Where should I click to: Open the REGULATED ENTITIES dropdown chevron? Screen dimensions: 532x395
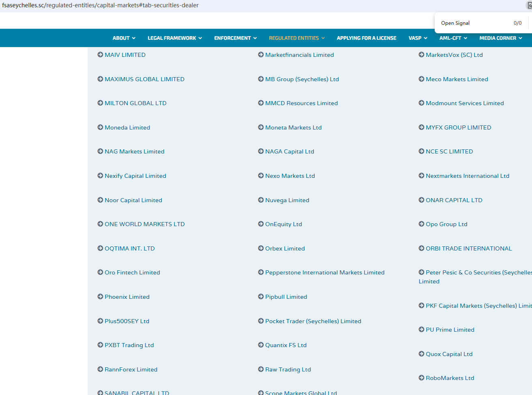click(323, 38)
